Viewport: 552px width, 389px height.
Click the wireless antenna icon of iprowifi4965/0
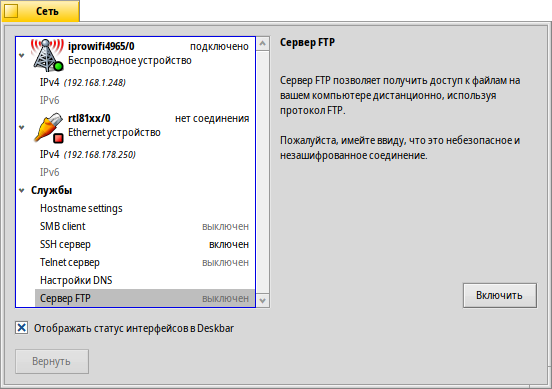click(47, 55)
